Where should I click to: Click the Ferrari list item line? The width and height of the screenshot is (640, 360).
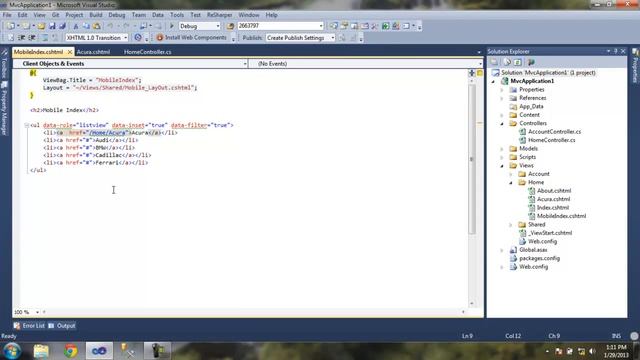[96, 162]
